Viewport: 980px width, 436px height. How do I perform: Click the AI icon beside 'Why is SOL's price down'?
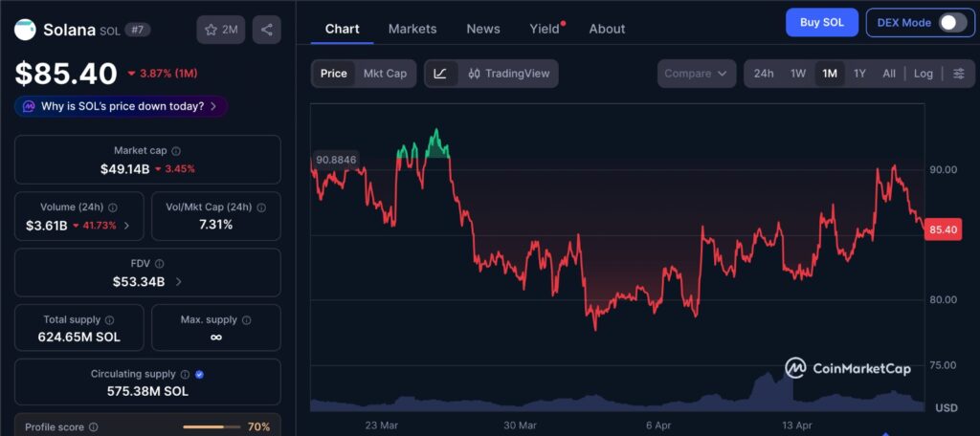pyautogui.click(x=29, y=106)
